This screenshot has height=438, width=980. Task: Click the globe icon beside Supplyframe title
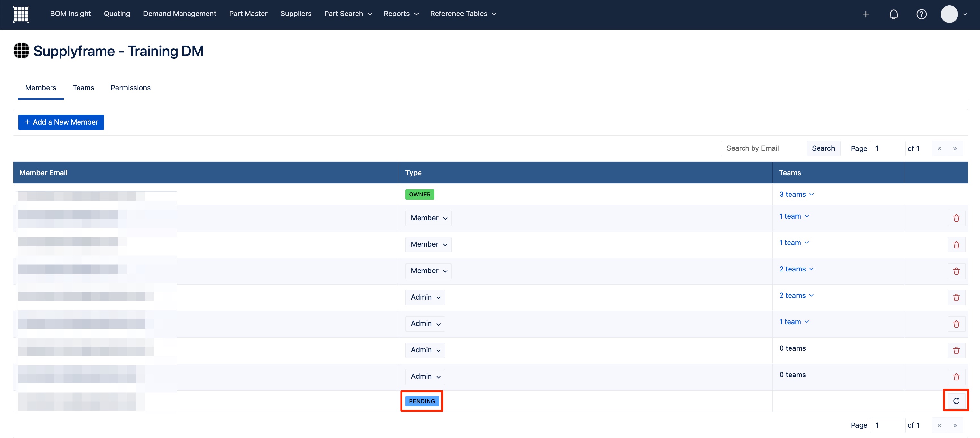tap(21, 51)
